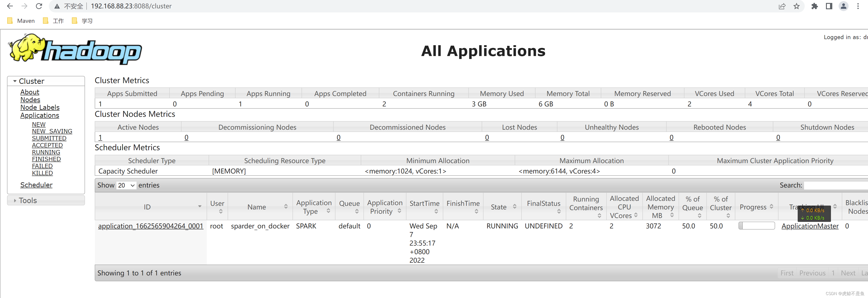
Task: Open the Show entries count dropdown
Action: click(x=126, y=185)
